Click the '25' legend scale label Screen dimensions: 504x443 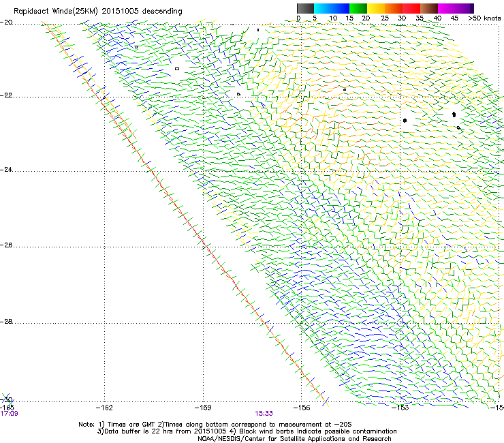pos(384,18)
